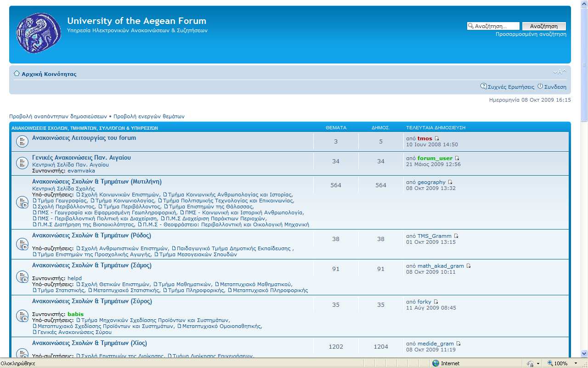This screenshot has height=368, width=588.
Task: Open Γενικές Ανακοινώσεις Σύρου subforum
Action: click(74, 332)
